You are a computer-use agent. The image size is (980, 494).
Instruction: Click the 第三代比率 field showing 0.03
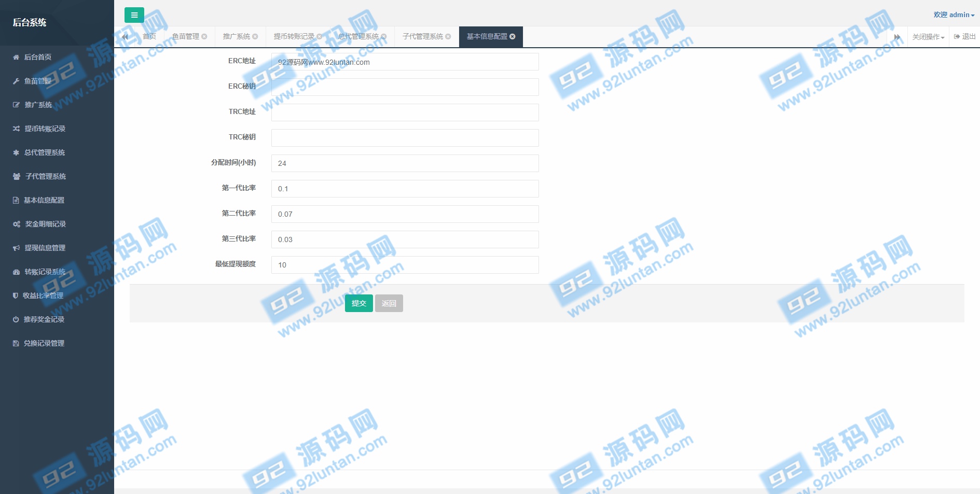point(405,239)
